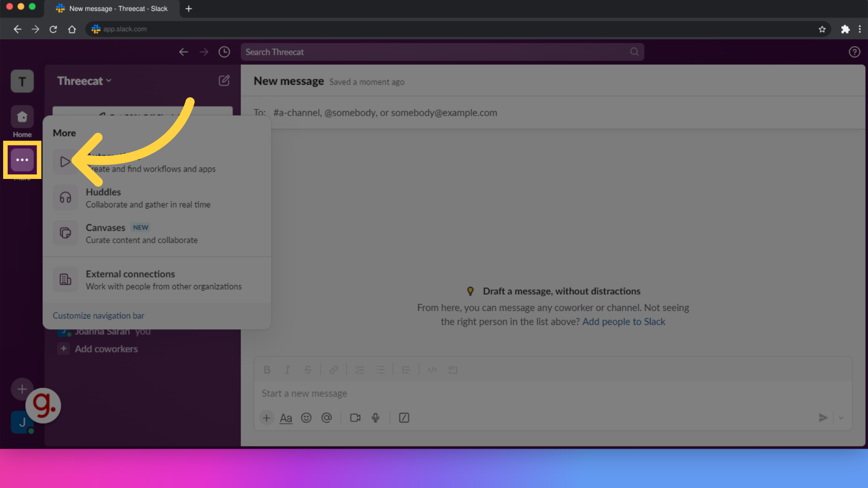Click the Threecat workspace tile T
The height and width of the screenshot is (488, 868).
[22, 81]
